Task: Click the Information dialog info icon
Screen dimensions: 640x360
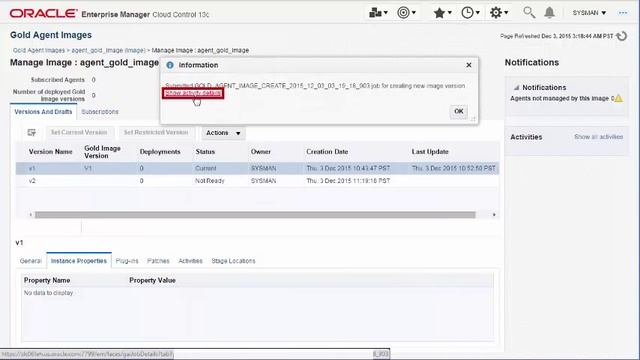Action: (x=170, y=65)
